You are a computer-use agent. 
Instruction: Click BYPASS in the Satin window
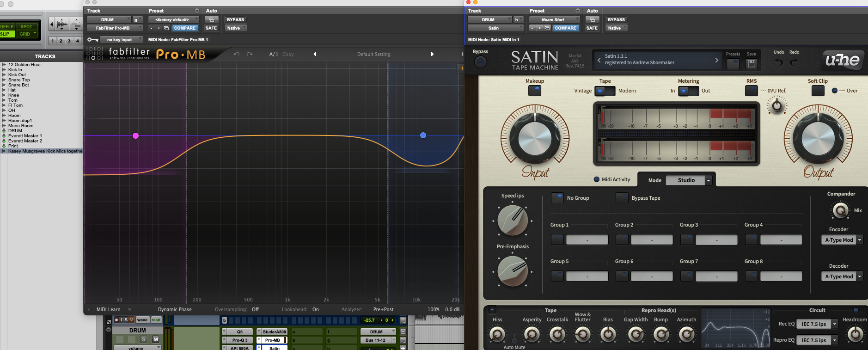[x=616, y=20]
